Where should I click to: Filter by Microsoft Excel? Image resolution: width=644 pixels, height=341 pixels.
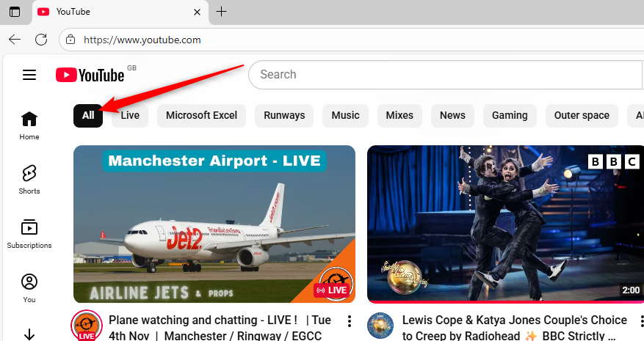pyautogui.click(x=201, y=115)
